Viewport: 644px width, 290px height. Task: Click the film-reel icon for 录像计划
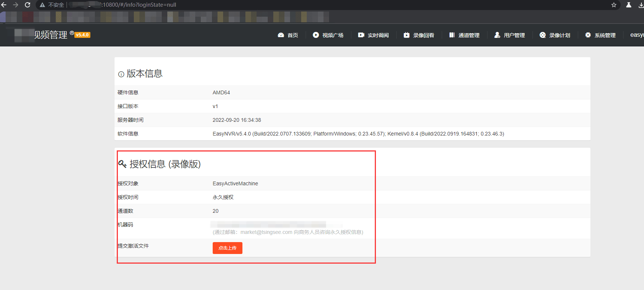click(x=542, y=35)
